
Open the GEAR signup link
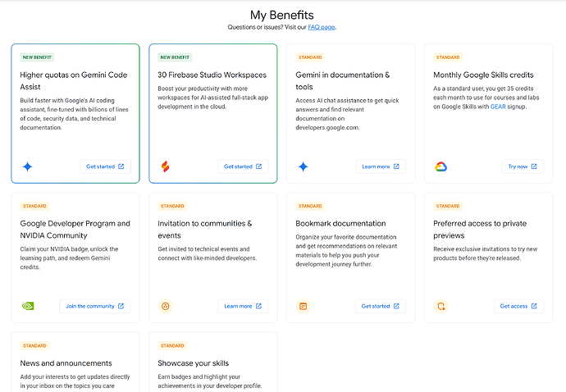[x=498, y=107]
